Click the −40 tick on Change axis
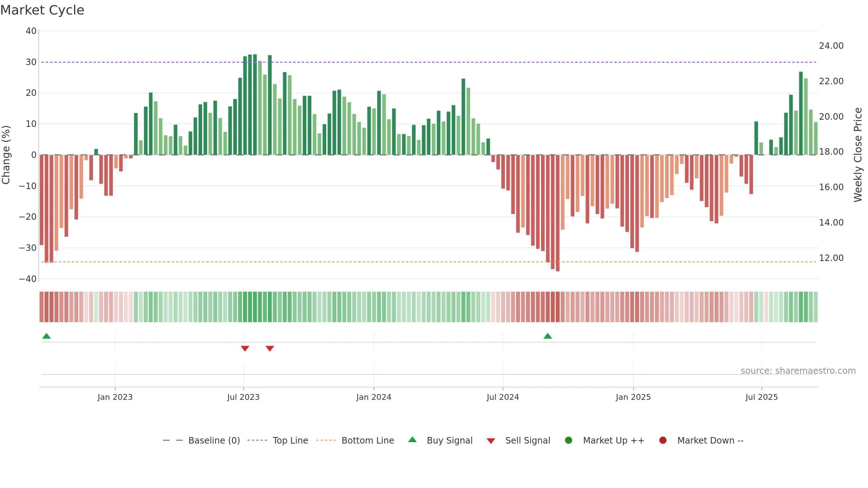This screenshot has width=868, height=488. pos(28,279)
